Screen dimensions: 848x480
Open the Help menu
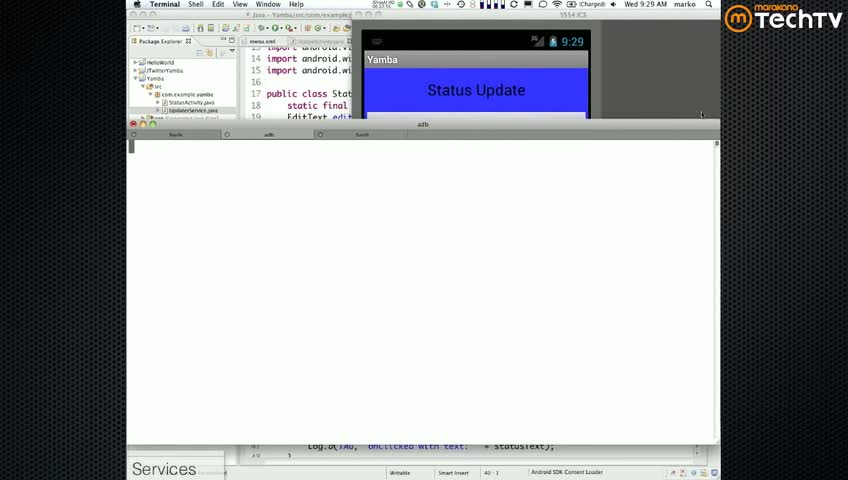[x=296, y=4]
